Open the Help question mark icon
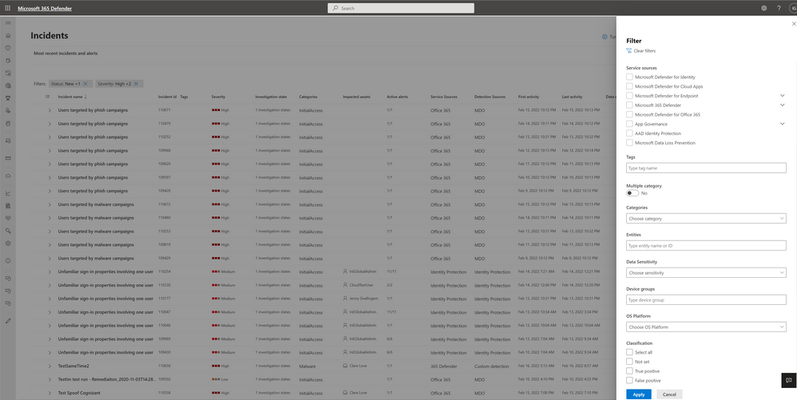The width and height of the screenshot is (797, 400). pyautogui.click(x=779, y=8)
